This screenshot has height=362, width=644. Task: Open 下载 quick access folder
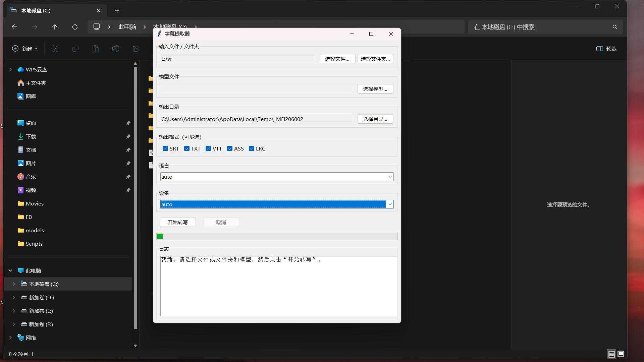(31, 136)
